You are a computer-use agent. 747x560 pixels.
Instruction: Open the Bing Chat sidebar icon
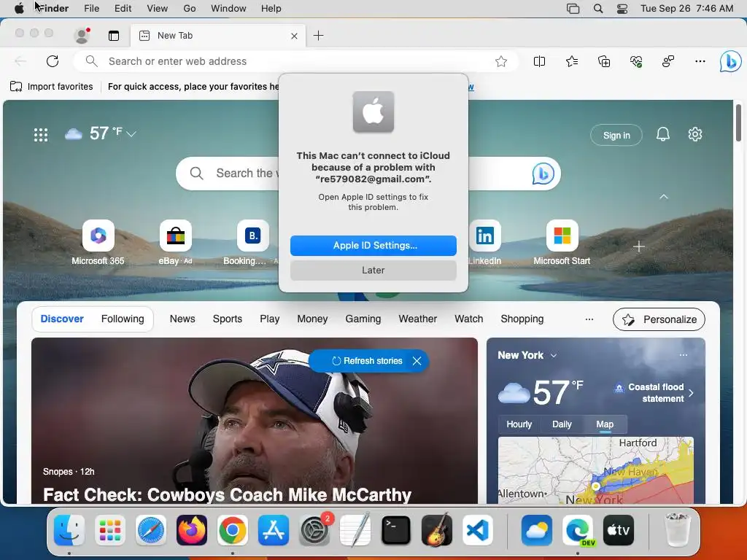click(x=730, y=61)
